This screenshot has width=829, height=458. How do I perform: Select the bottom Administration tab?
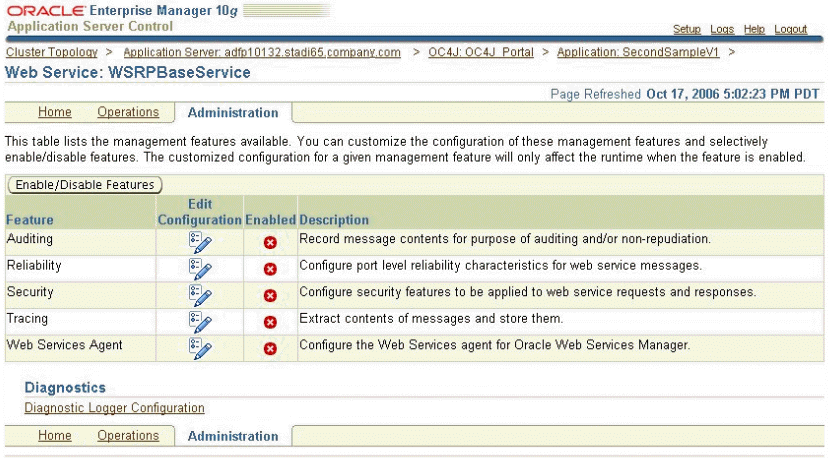(233, 436)
